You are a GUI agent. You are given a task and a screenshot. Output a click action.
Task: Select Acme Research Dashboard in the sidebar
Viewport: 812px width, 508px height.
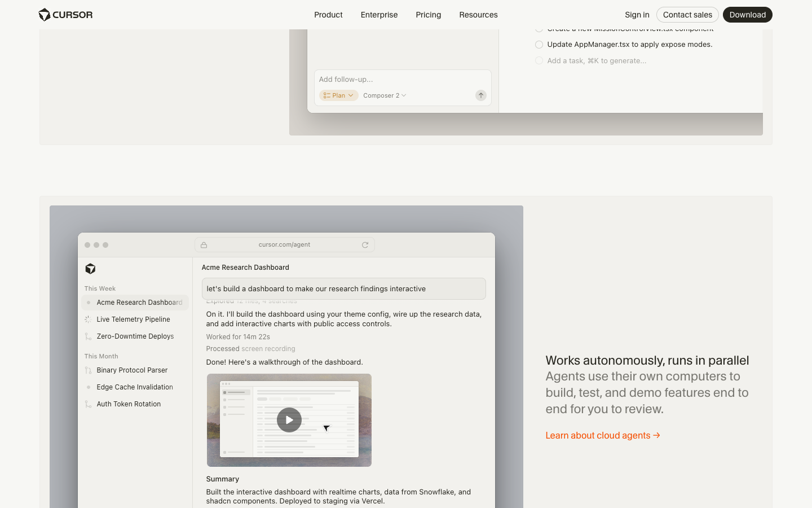click(135, 303)
